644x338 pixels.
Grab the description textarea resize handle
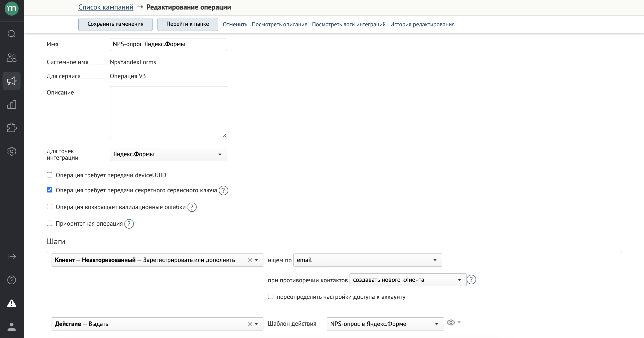(224, 135)
